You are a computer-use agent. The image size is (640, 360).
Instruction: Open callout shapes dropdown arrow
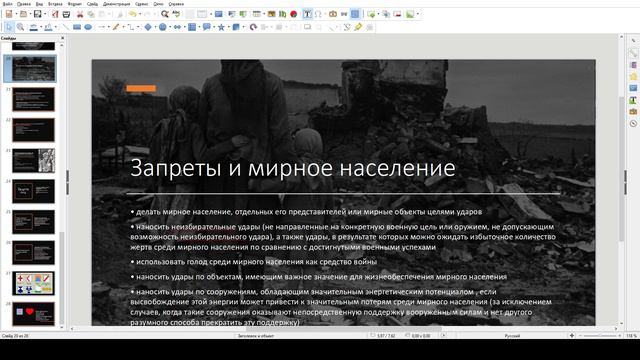point(214,27)
